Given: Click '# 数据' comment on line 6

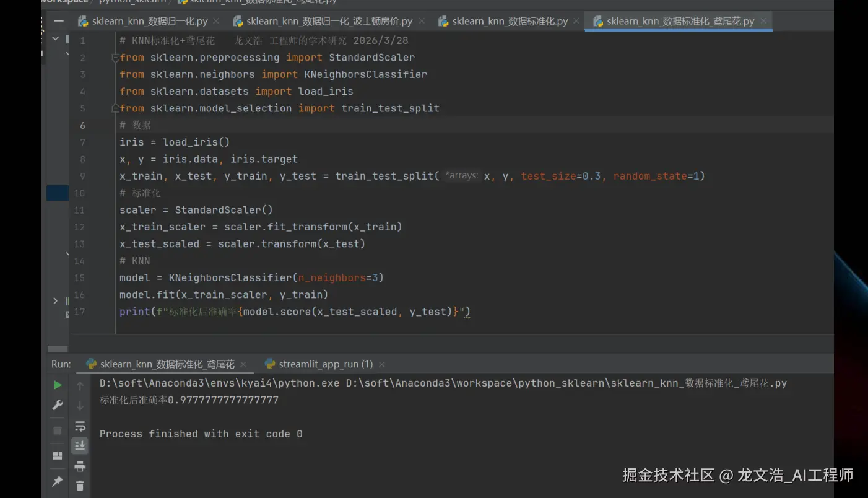Looking at the screenshot, I should click(x=136, y=125).
